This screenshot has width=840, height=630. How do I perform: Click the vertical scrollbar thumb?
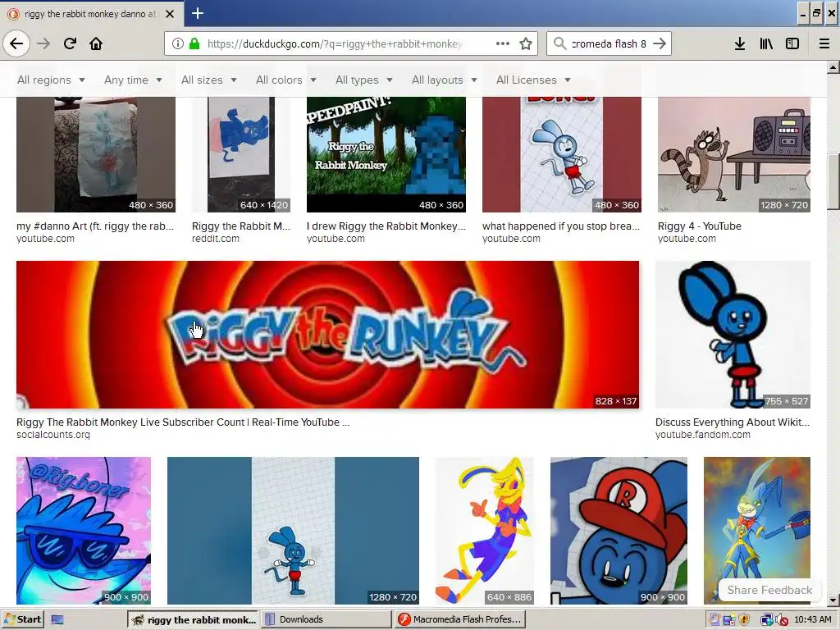click(833, 180)
